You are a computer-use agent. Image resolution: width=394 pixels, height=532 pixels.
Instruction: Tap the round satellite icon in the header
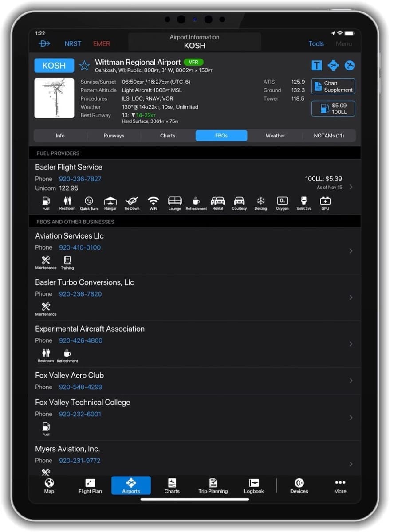pyautogui.click(x=350, y=66)
